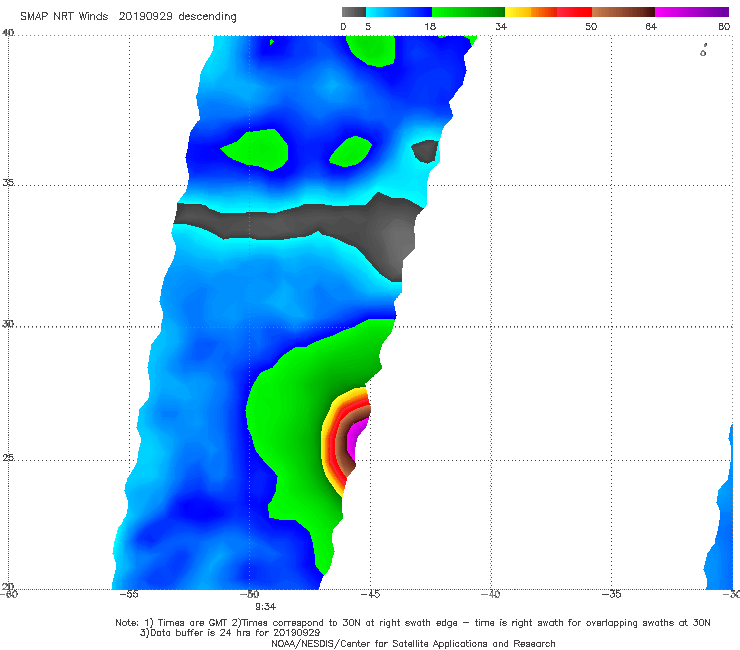Click the colorbar value '34'
The width and height of the screenshot is (740, 650).
point(501,27)
